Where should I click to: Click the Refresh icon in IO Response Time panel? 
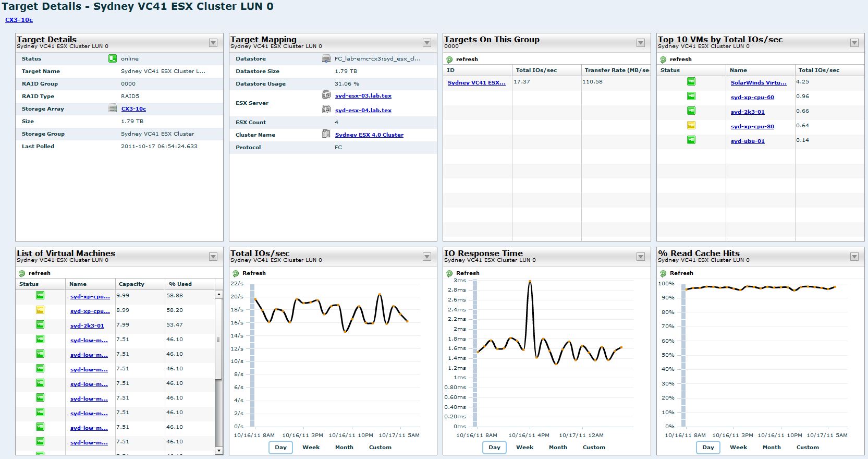[x=449, y=273]
